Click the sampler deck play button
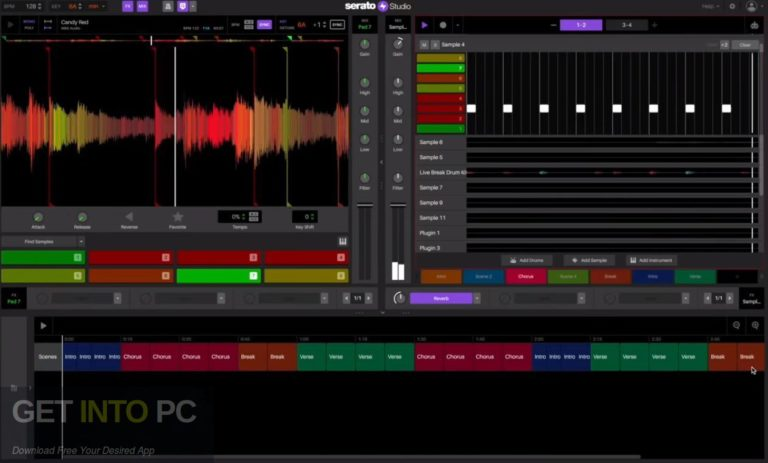The height and width of the screenshot is (463, 768). (x=10, y=24)
